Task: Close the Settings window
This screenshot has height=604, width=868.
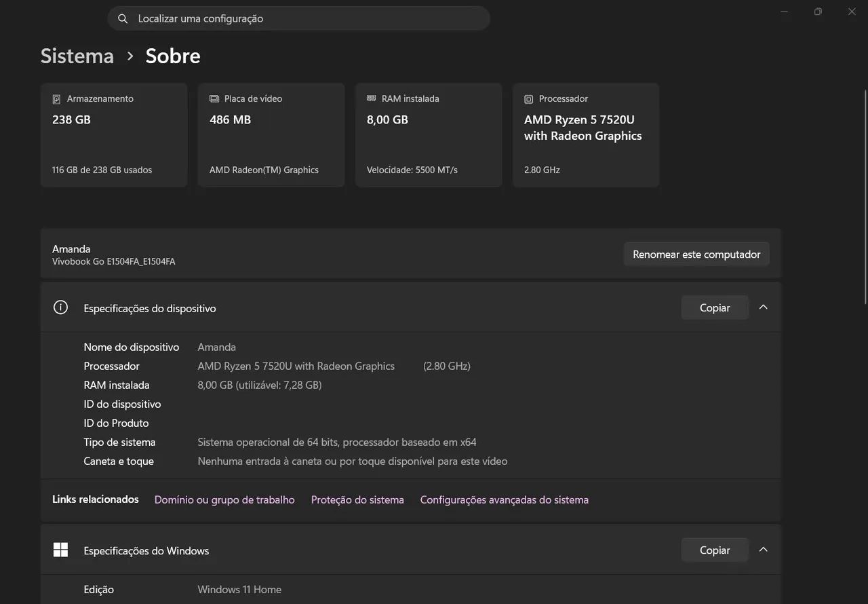Action: point(852,12)
